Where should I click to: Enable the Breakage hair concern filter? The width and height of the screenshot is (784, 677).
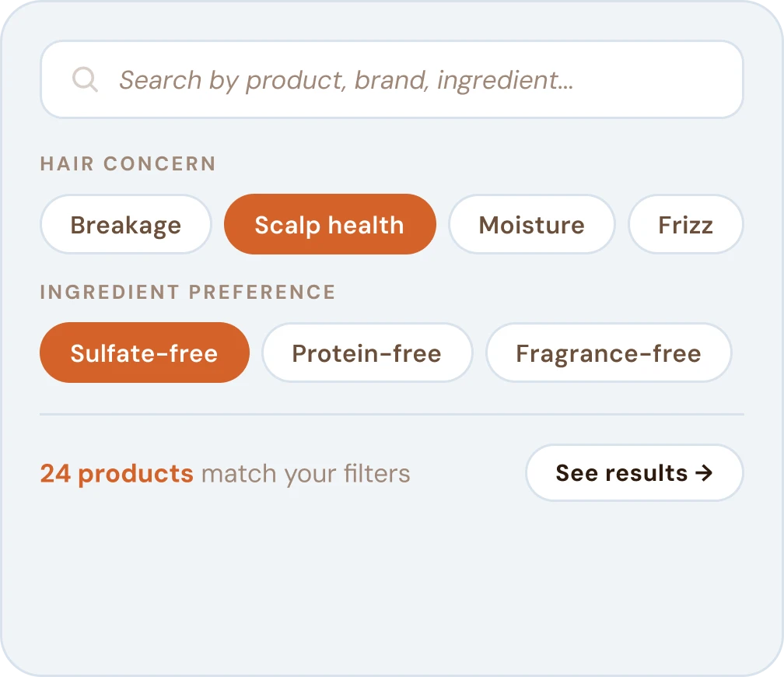(125, 224)
